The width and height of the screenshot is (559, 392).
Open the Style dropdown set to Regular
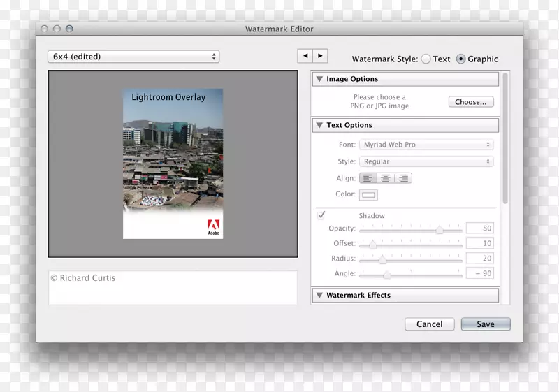[426, 161]
